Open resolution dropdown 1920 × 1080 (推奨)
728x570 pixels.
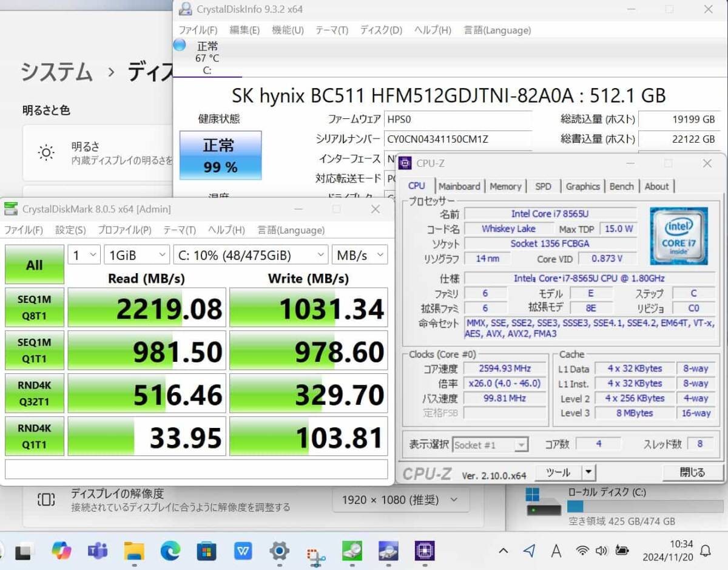coord(400,500)
